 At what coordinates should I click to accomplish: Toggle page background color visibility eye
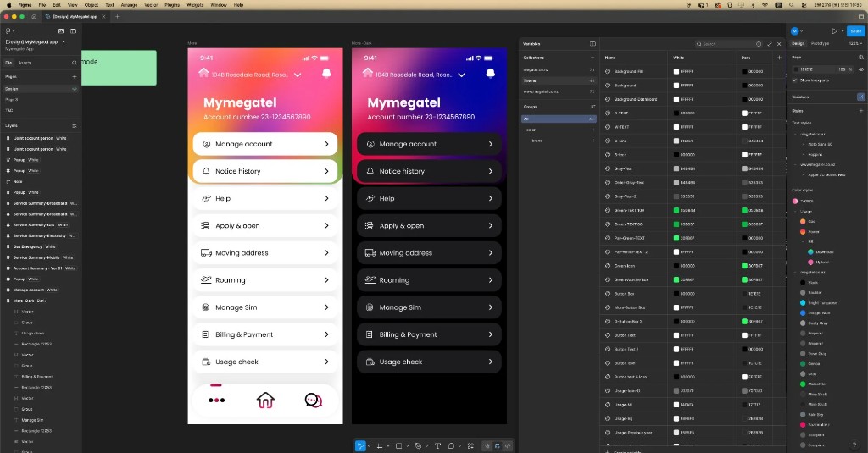coord(861,69)
